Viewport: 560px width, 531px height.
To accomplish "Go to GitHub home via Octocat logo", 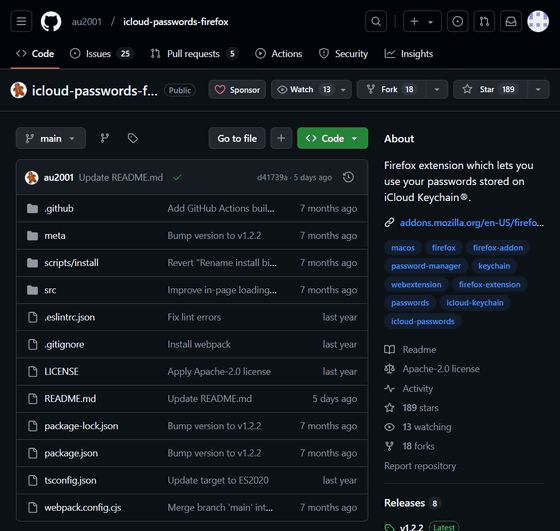I will (51, 21).
